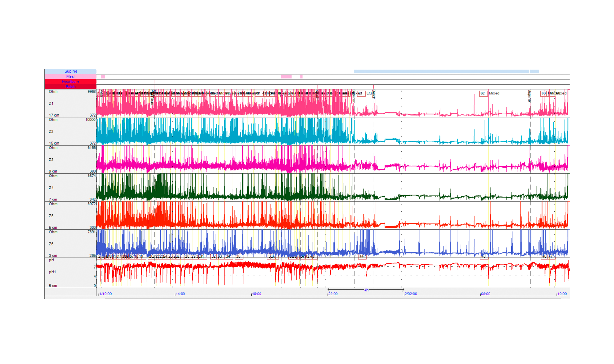614x364 pixels.
Task: Click the 4h time range indicator
Action: coord(366,290)
